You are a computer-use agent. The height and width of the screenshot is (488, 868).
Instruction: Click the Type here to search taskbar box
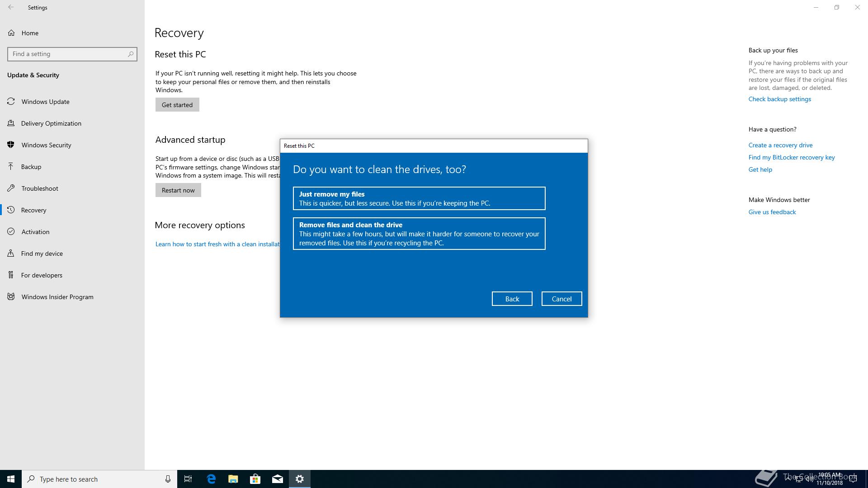99,479
